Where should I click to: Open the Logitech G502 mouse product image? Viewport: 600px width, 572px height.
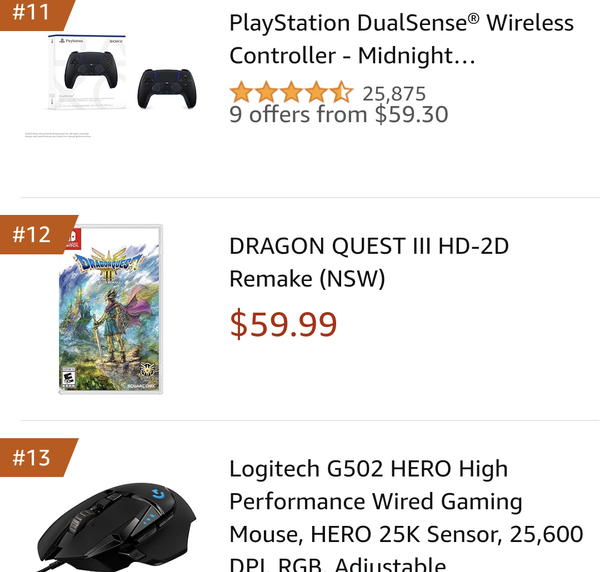[x=116, y=527]
